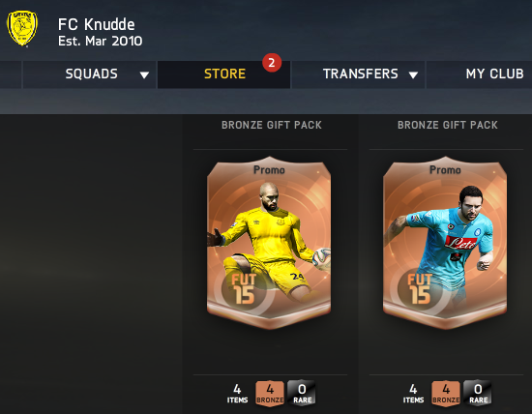Image resolution: width=532 pixels, height=414 pixels.
Task: Switch to the Store tab
Action: tap(224, 74)
